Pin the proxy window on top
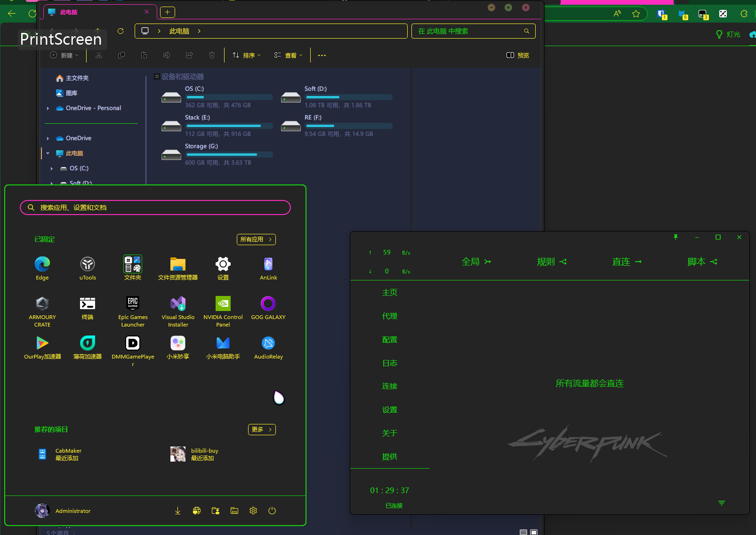 tap(676, 237)
